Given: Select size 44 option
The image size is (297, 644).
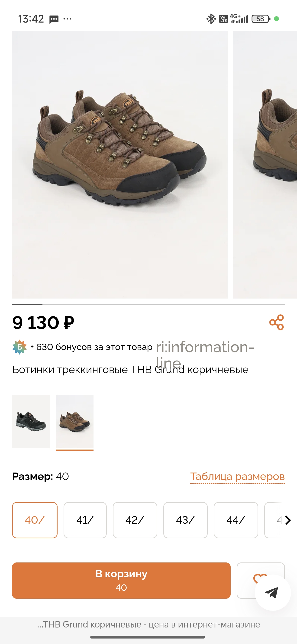Looking at the screenshot, I should point(236,520).
